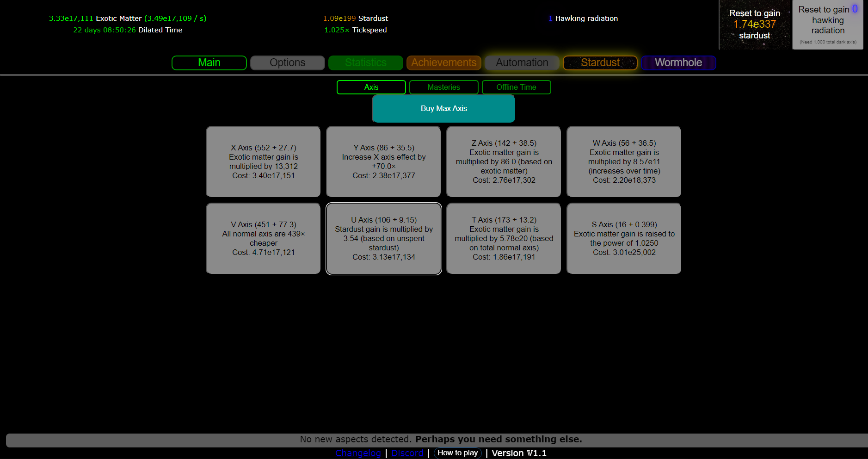Select the Axis subtab
The width and height of the screenshot is (868, 459).
coord(371,87)
